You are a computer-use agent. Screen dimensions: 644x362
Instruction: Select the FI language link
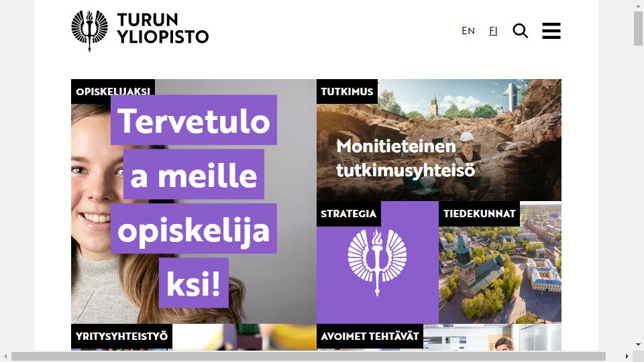(493, 31)
